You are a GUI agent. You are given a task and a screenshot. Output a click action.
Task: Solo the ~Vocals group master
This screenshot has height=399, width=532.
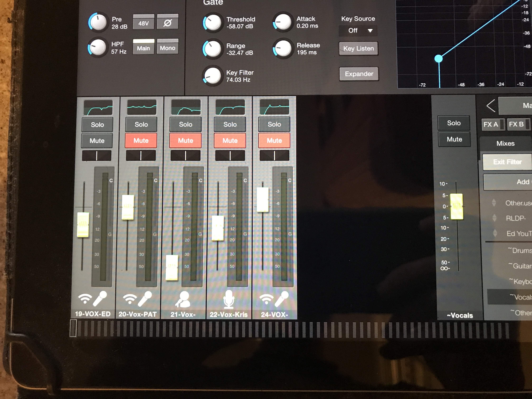tap(454, 123)
